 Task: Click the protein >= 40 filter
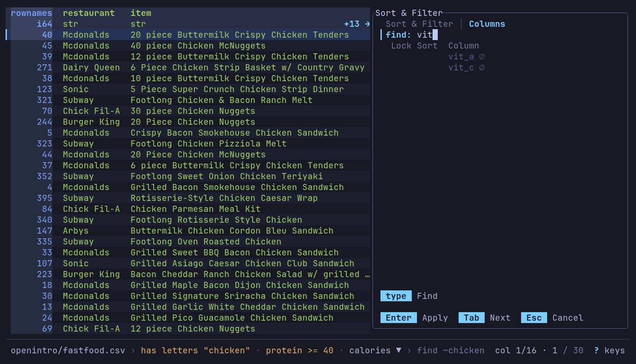coord(300,351)
